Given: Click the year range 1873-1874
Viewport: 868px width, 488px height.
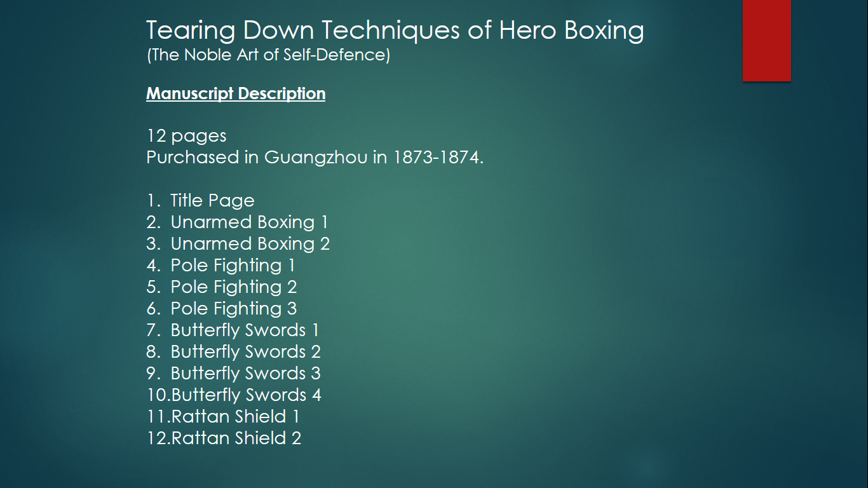Looking at the screenshot, I should point(438,158).
